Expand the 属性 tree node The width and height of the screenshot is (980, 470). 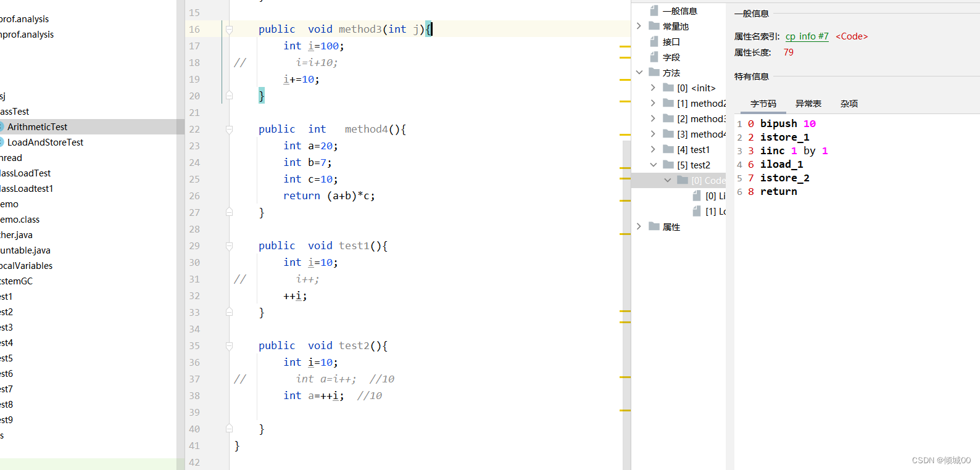(x=639, y=226)
